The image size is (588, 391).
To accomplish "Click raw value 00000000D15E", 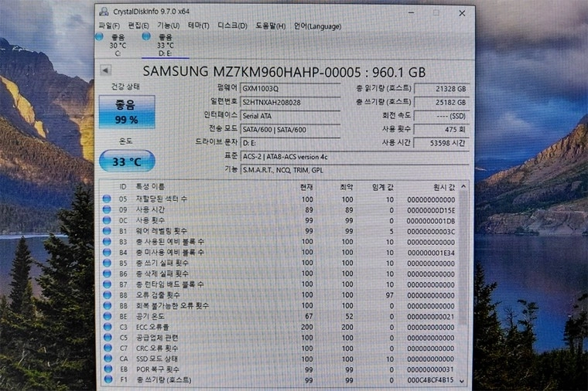I will click(x=431, y=210).
